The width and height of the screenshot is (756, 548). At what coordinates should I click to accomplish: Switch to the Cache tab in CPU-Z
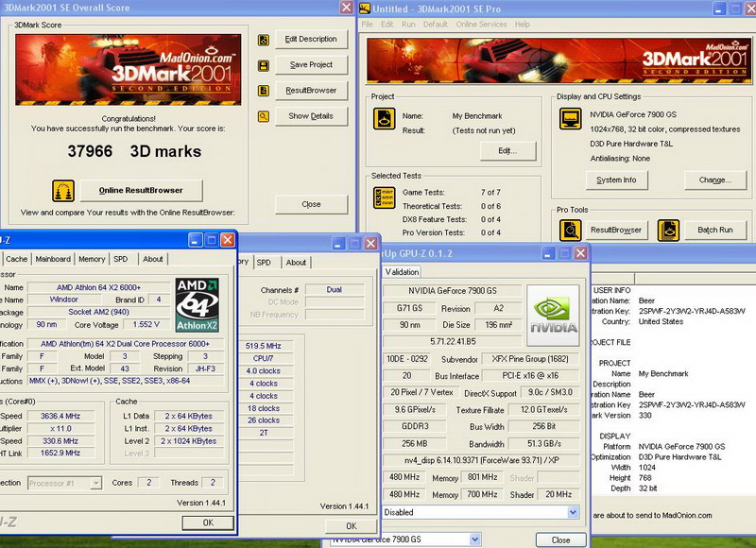point(16,259)
